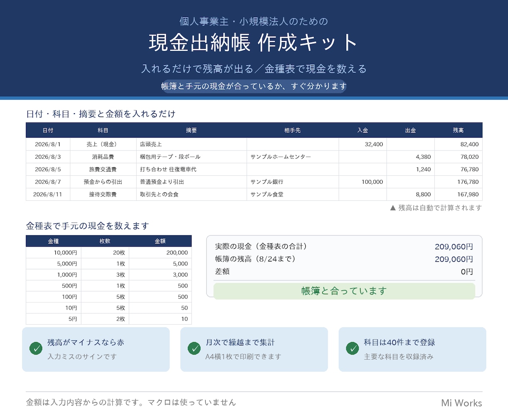Click the 入力ミスのサインです caption
Viewport: 508px width, 420px height.
pyautogui.click(x=82, y=357)
